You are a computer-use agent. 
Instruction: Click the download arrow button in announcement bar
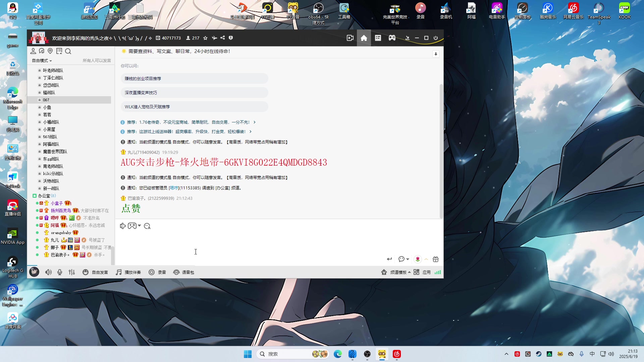pos(436,54)
